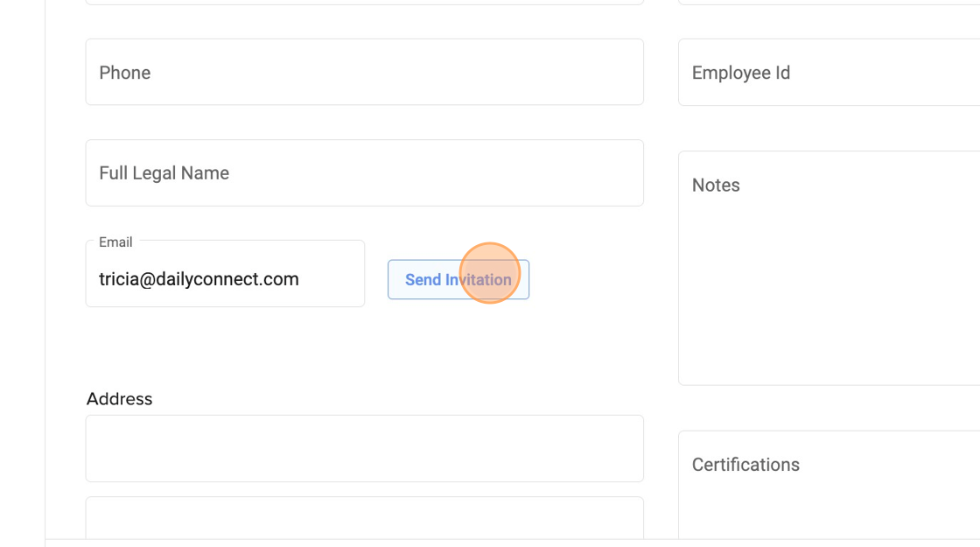Click the empty area below Send Invitation
The image size is (980, 547).
click(458, 346)
